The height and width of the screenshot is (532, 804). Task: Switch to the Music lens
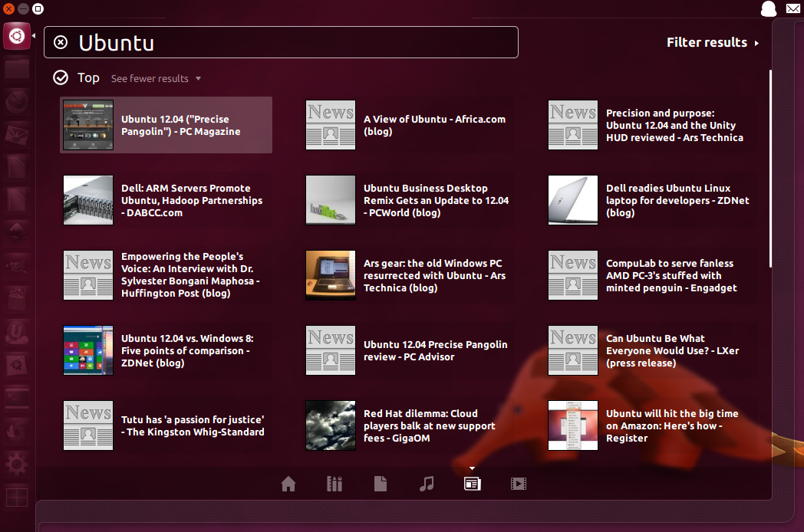pos(427,484)
